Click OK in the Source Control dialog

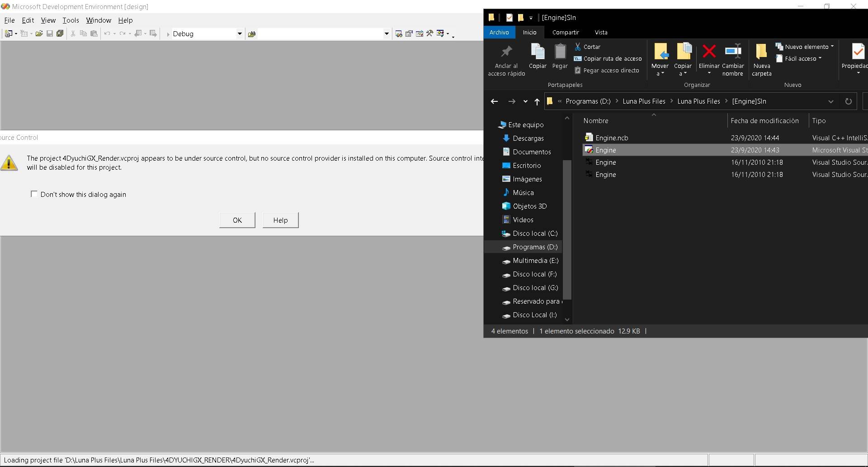pos(237,220)
